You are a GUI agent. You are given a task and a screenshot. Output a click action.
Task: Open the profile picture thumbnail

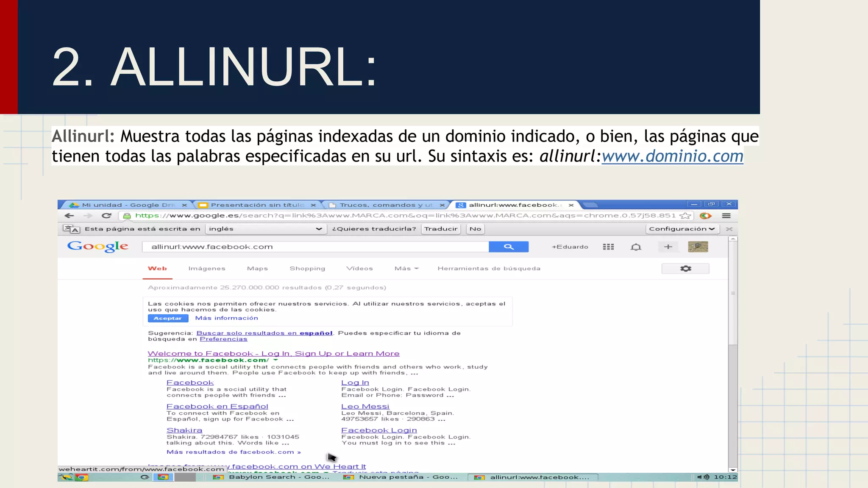698,247
